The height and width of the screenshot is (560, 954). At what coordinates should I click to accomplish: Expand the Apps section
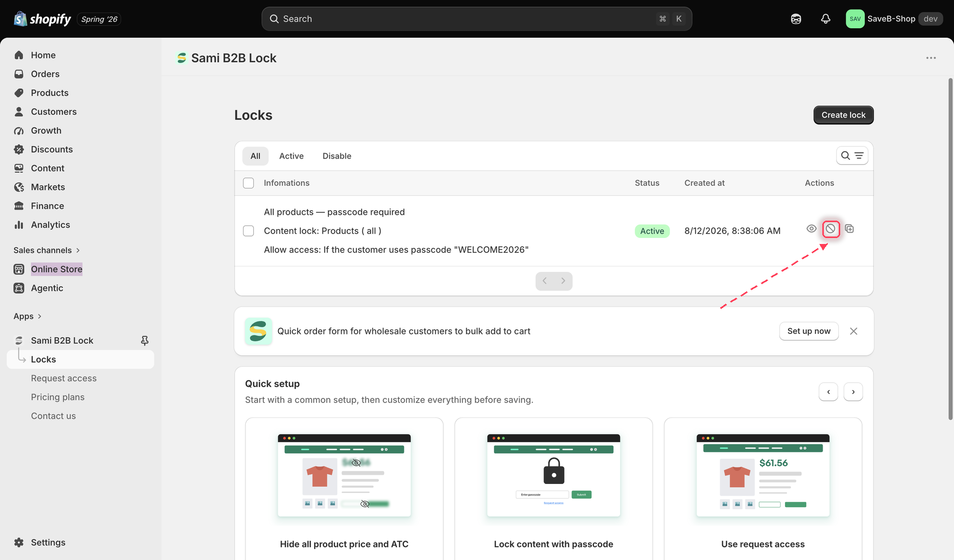27,317
